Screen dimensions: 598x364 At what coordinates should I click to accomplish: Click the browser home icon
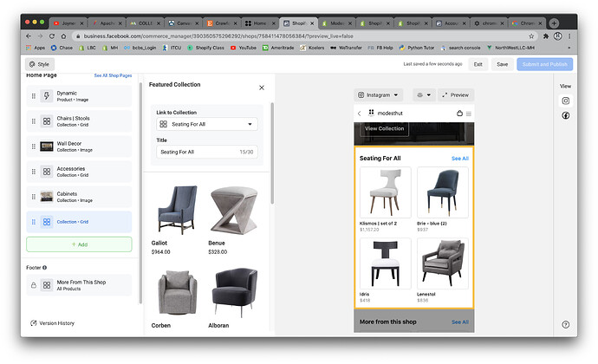pyautogui.click(x=63, y=36)
